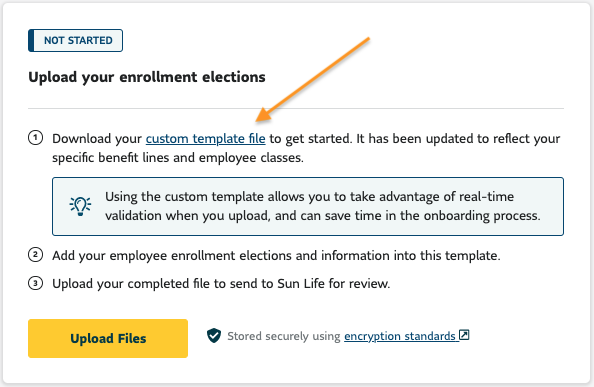Image resolution: width=594 pixels, height=387 pixels.
Task: Click the 'It has been updated' sentence
Action: pos(458,139)
